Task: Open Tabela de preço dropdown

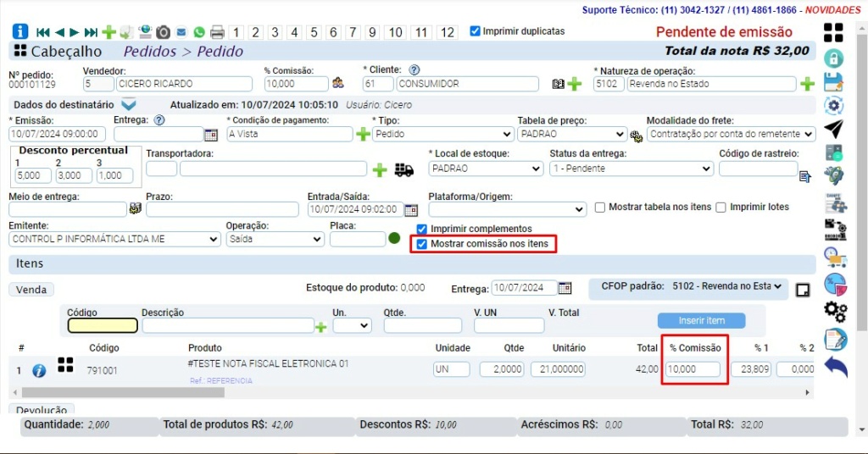Action: coord(572,135)
